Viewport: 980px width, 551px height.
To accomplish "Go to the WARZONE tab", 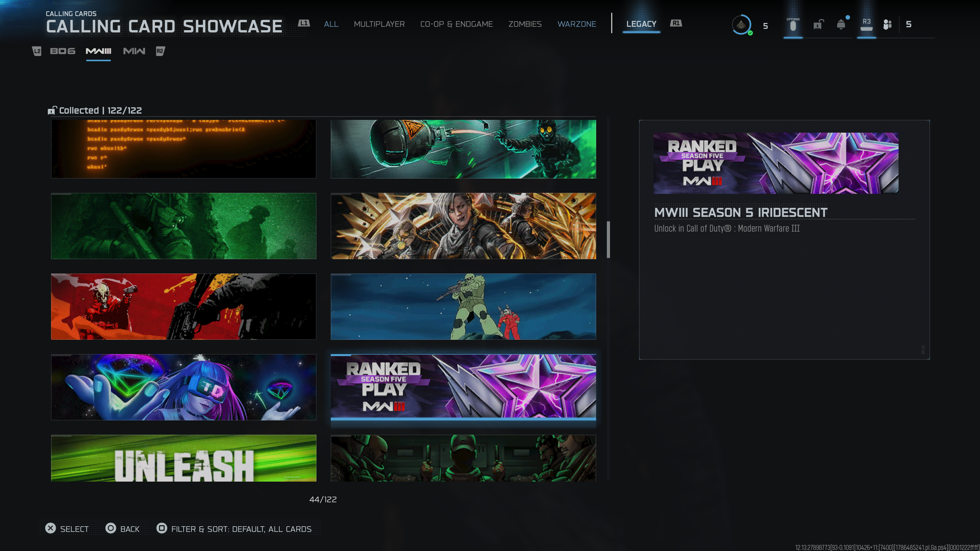I will point(577,24).
